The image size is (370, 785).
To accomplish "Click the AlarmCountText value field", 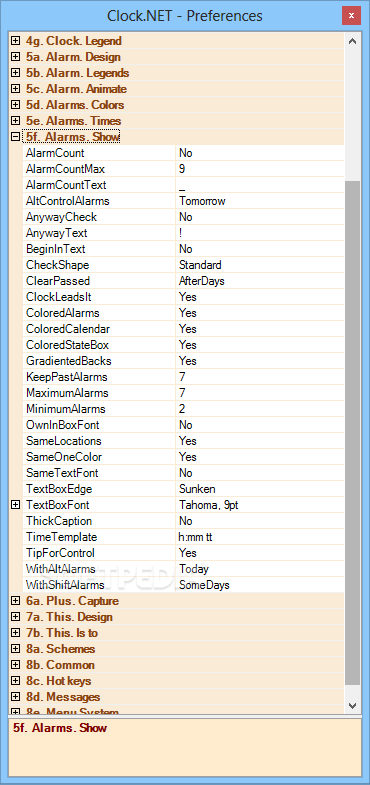I will pos(260,185).
